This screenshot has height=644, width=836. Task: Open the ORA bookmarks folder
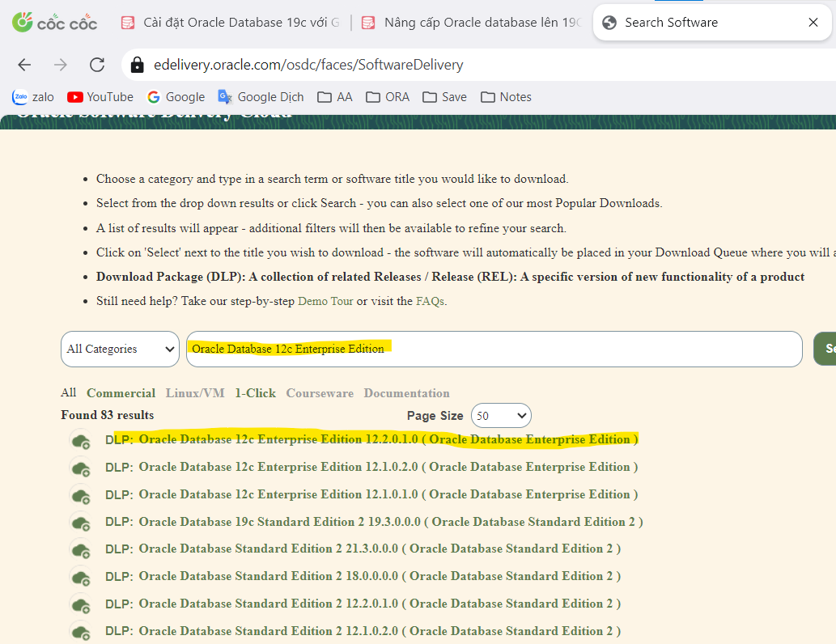click(388, 97)
